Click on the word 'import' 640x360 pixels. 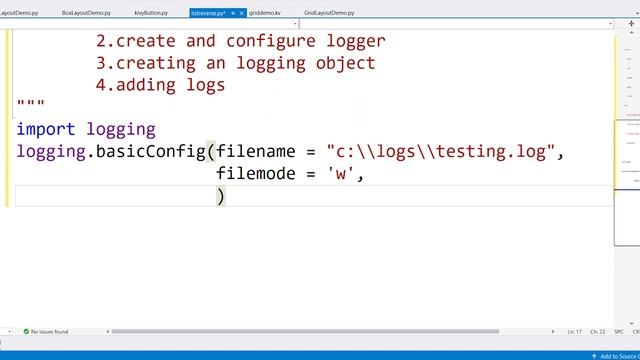tap(46, 129)
